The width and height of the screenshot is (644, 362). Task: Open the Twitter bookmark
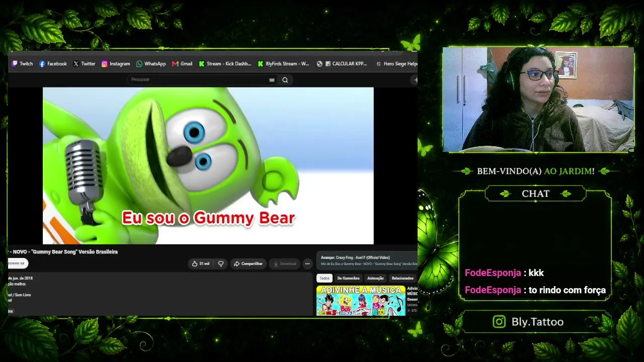(84, 64)
